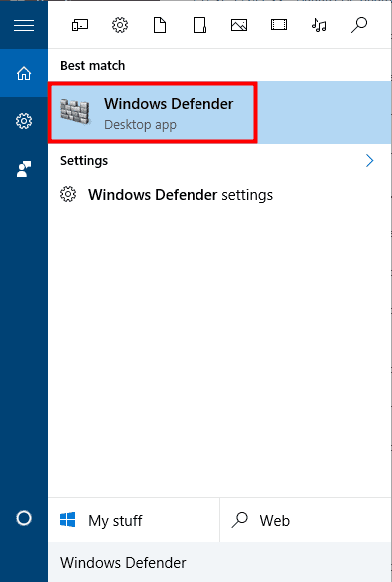The width and height of the screenshot is (392, 582).
Task: Click the Windows Defender brick wall icon
Action: tap(75, 111)
